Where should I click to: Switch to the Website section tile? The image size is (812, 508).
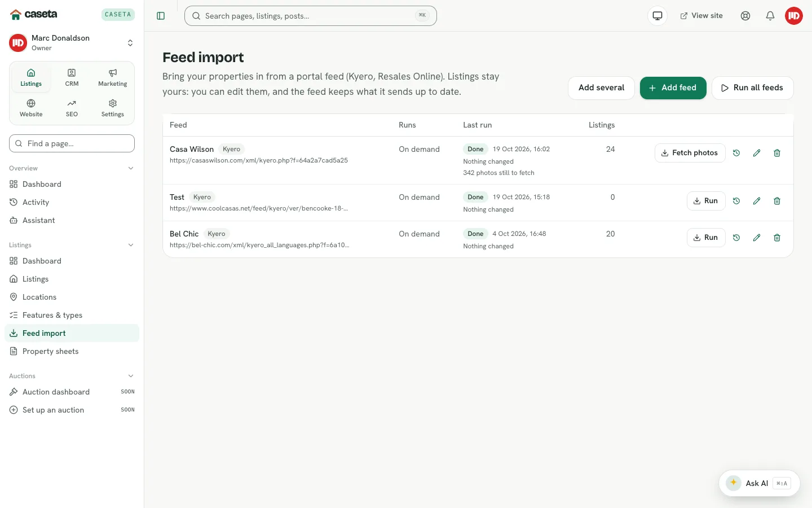coord(31,108)
